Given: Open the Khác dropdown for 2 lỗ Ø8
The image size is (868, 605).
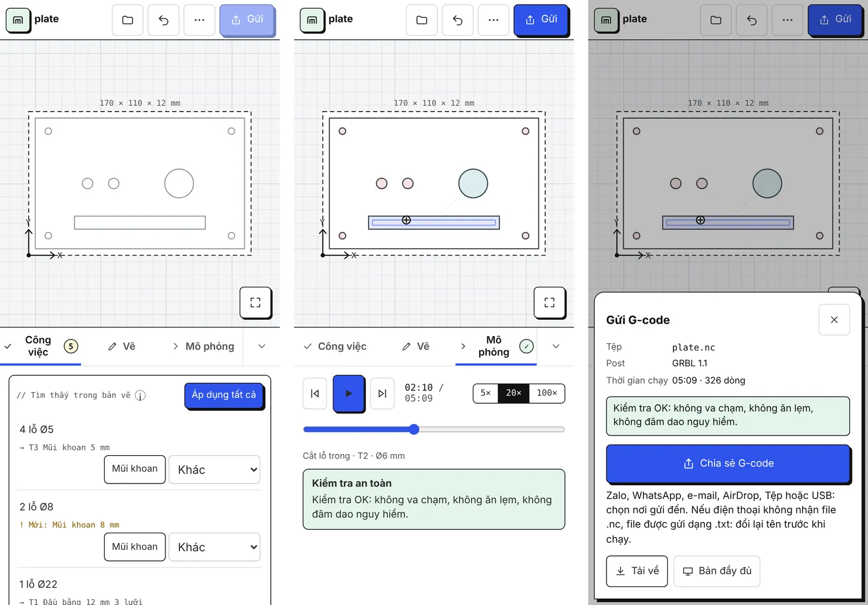Looking at the screenshot, I should coord(215,547).
